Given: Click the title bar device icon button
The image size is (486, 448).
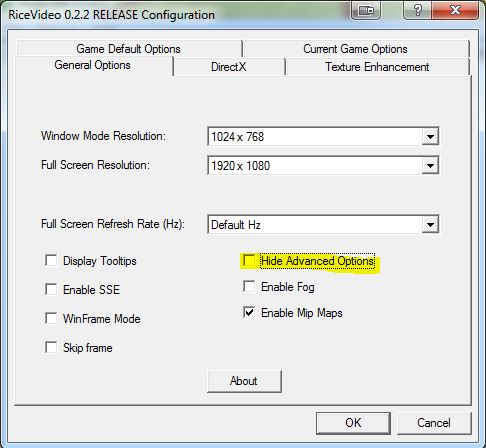Looking at the screenshot, I should coord(365,10).
